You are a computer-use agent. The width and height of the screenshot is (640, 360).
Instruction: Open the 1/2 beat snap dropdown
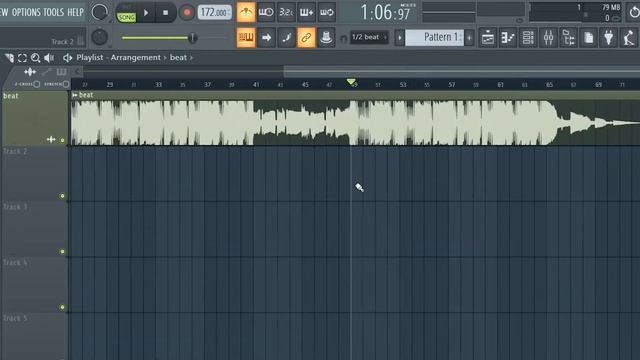click(369, 37)
